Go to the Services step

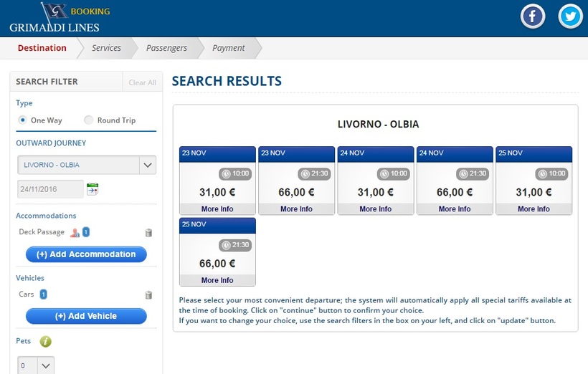point(106,48)
